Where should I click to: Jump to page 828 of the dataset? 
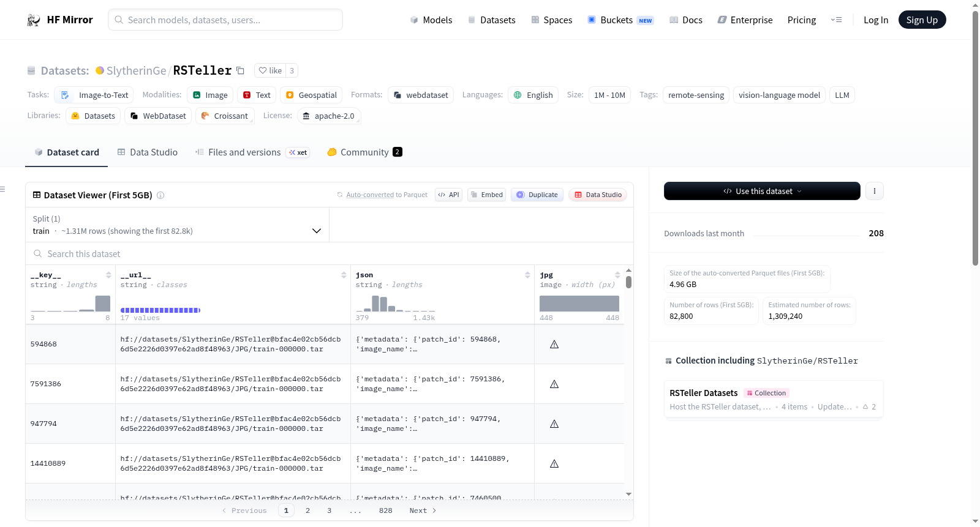click(x=386, y=510)
